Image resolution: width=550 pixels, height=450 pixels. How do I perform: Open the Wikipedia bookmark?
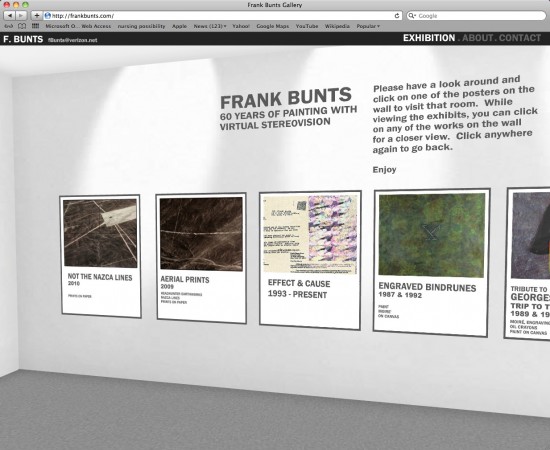coord(337,26)
